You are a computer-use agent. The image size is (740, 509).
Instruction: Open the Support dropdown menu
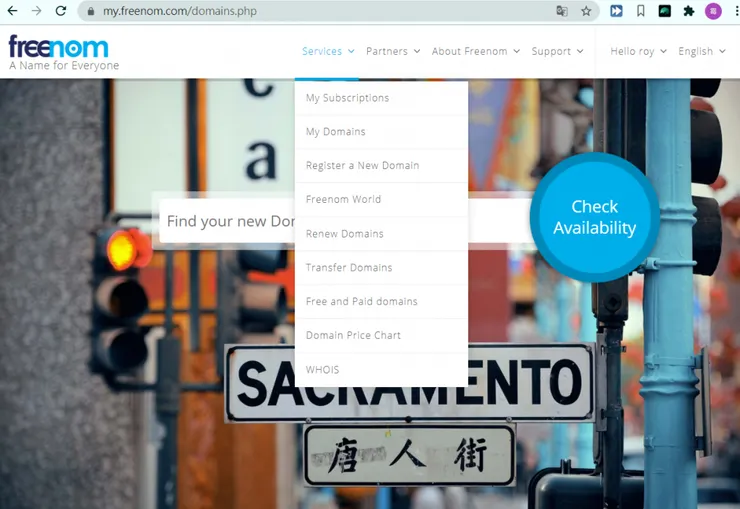[557, 51]
